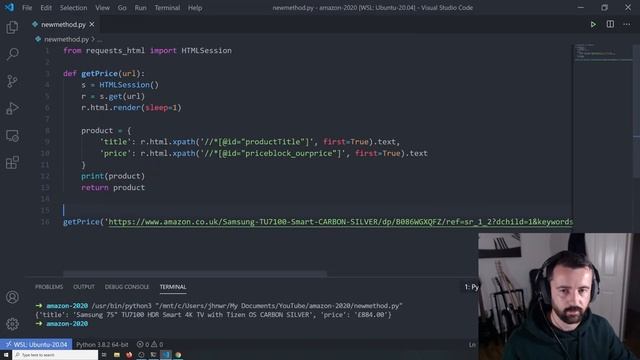Screen dimensions: 640x360
Task: Open the Explorer view in activity bar
Action: click(x=12, y=27)
